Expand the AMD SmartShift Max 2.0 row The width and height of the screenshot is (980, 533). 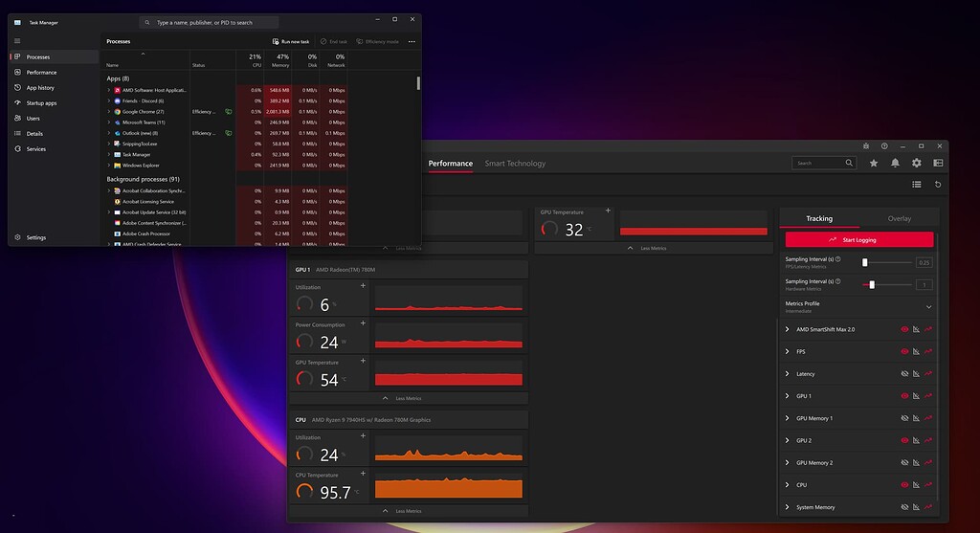coord(787,329)
